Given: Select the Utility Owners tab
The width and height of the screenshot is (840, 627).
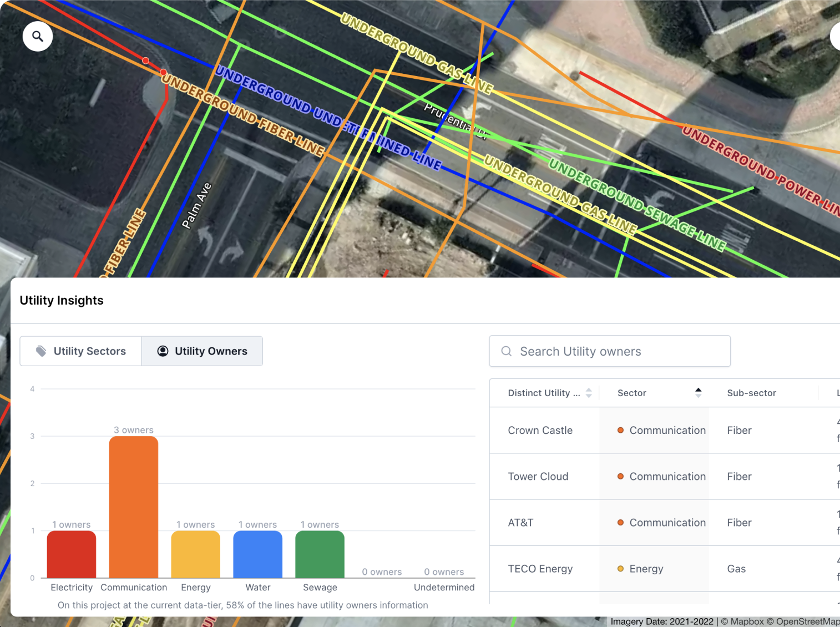Looking at the screenshot, I should tap(202, 351).
